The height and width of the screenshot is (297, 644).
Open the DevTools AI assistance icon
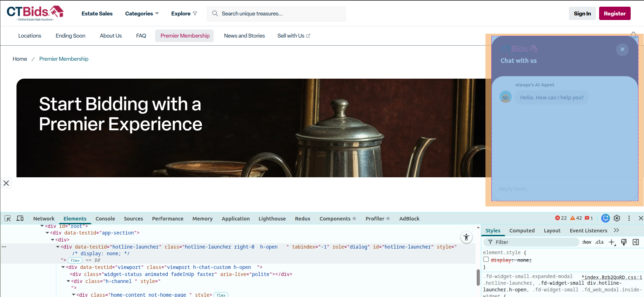[605, 218]
